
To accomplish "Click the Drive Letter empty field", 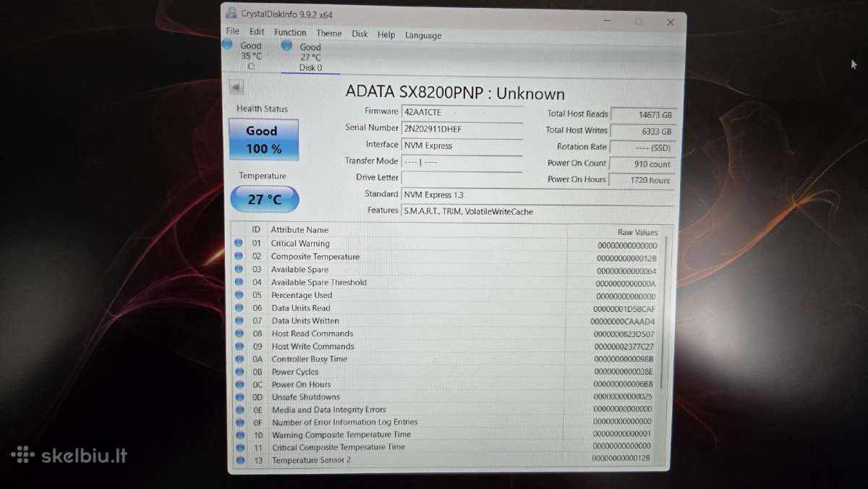I will point(461,178).
